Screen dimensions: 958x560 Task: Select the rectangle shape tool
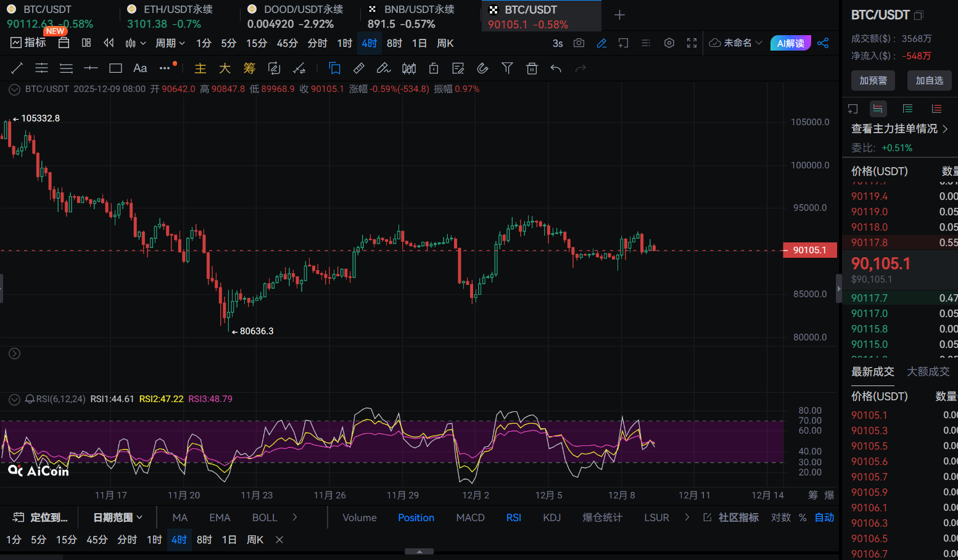pyautogui.click(x=115, y=68)
